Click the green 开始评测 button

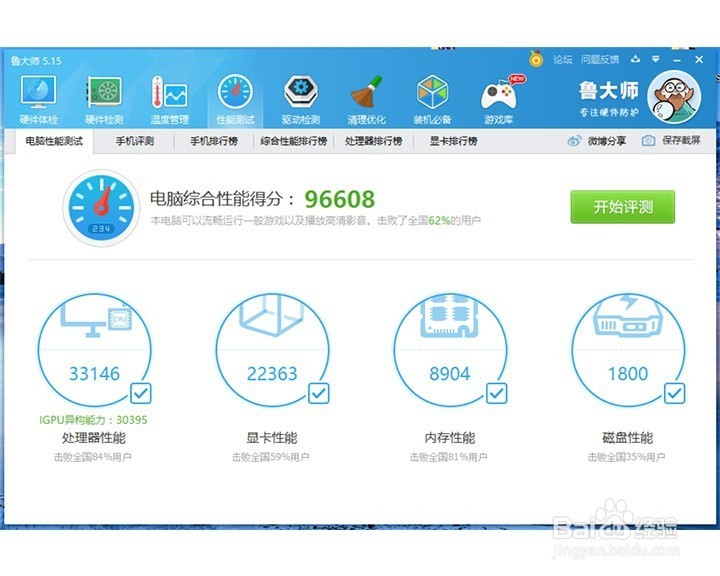pyautogui.click(x=623, y=207)
